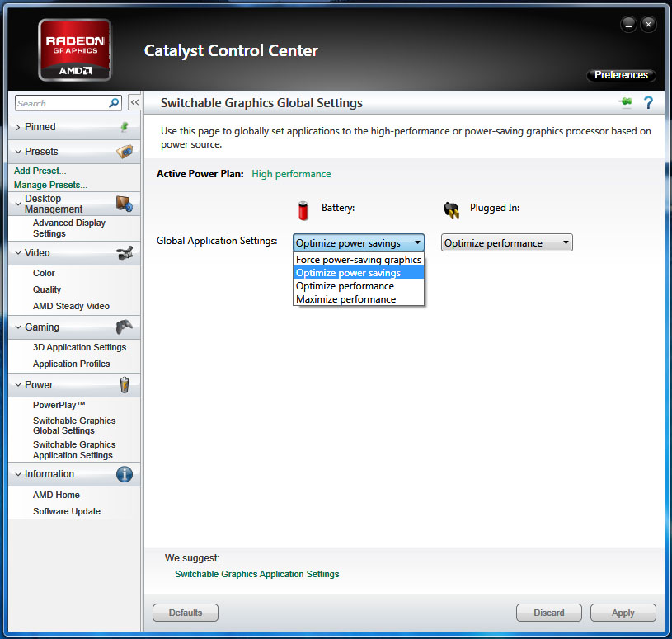Click the Power battery icon in sidebar

point(125,385)
